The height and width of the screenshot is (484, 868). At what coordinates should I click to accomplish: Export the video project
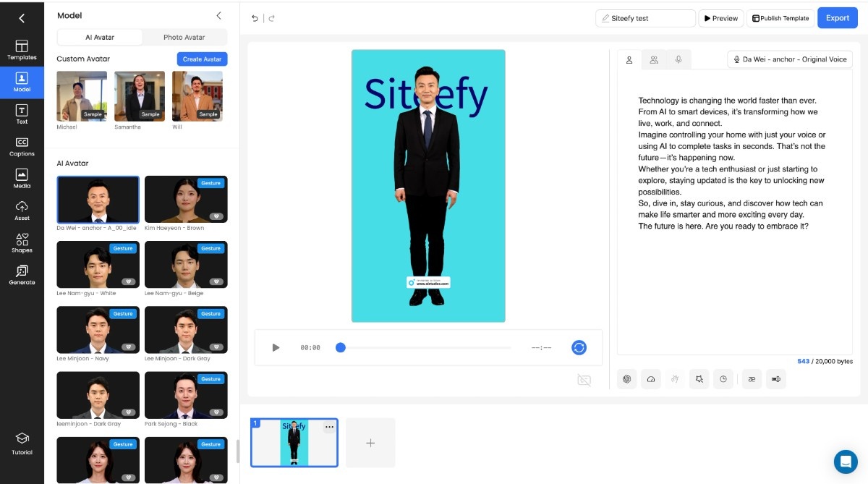837,17
